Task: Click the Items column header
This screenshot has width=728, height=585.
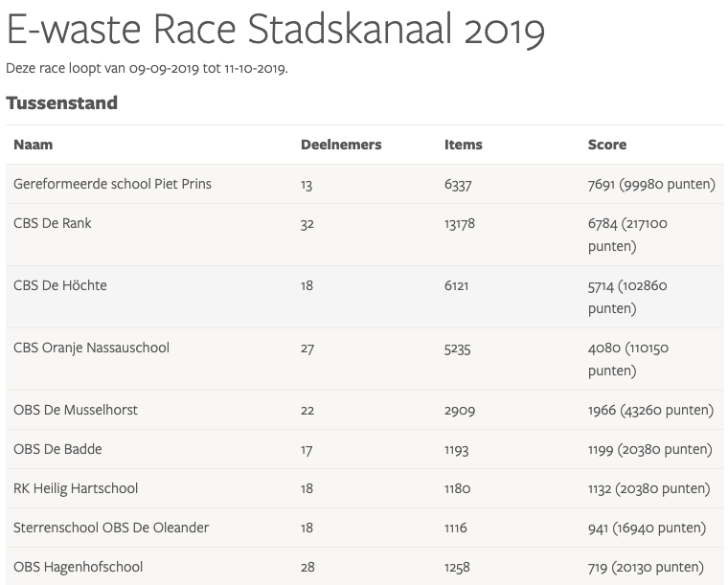Action: tap(464, 145)
